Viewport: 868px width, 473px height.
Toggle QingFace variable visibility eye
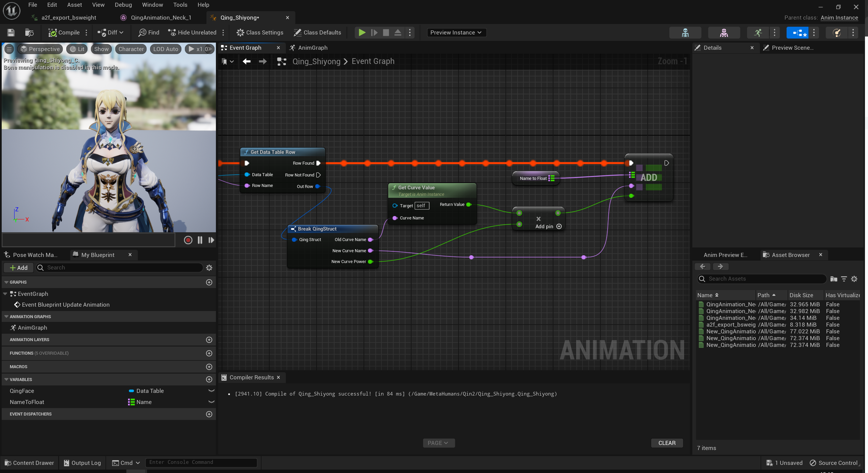[x=212, y=391]
